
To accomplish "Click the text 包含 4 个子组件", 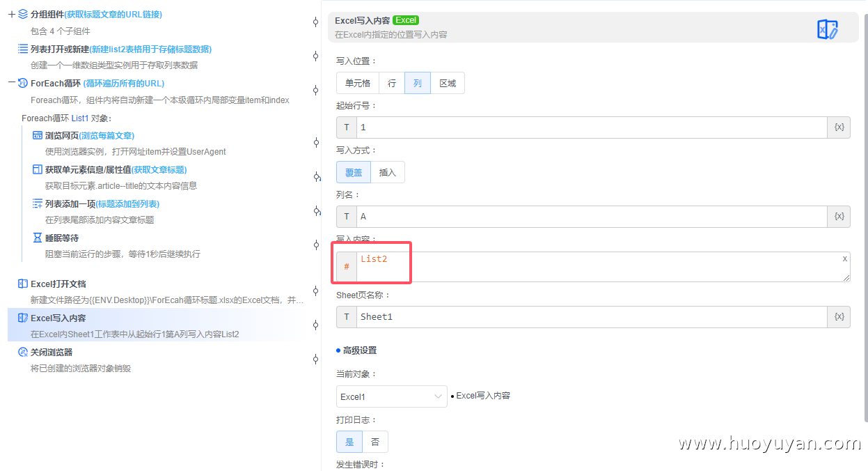I will coord(61,31).
